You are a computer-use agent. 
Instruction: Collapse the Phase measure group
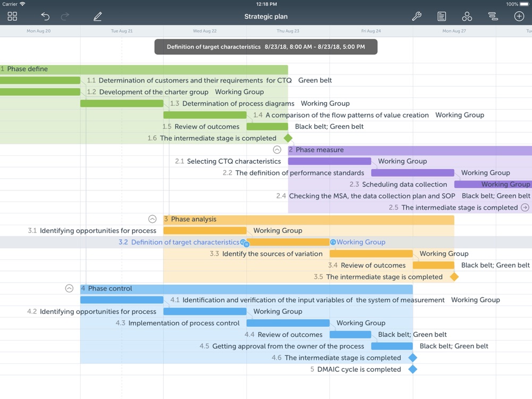277,150
